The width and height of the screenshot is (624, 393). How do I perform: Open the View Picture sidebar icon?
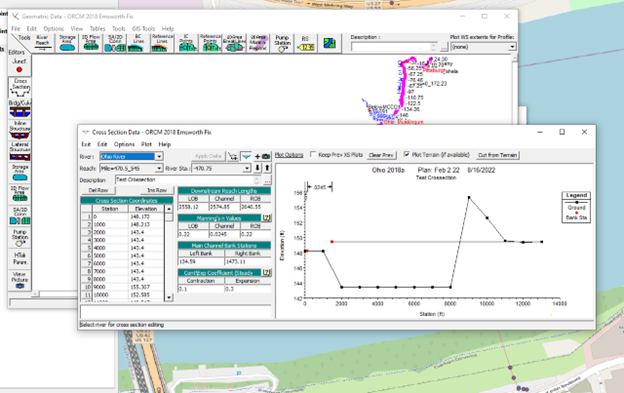[20, 280]
